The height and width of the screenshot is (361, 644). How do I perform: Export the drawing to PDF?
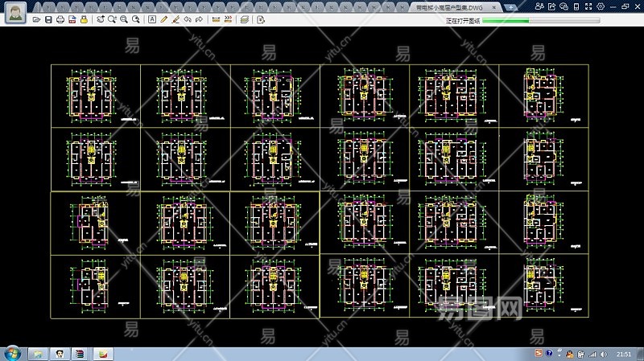(x=72, y=19)
